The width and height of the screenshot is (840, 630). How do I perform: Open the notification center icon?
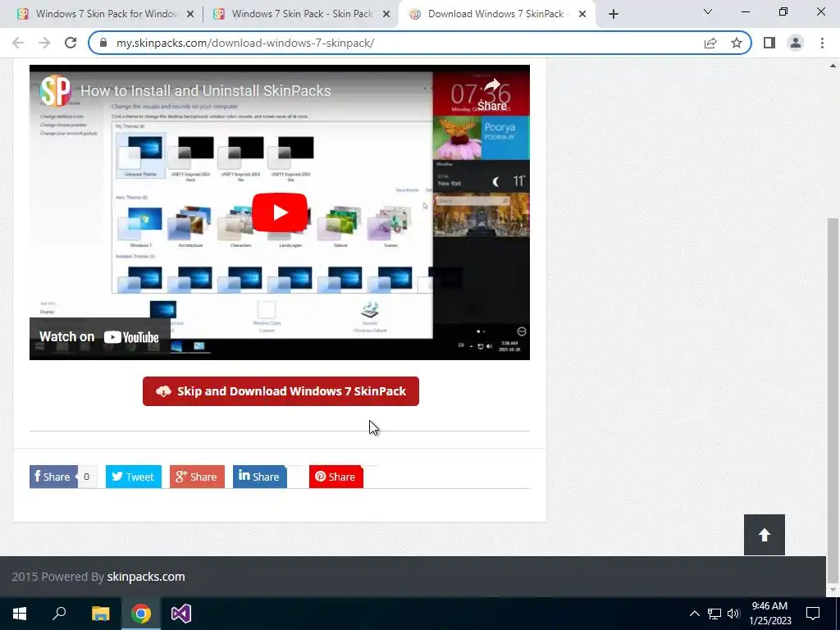tap(813, 614)
